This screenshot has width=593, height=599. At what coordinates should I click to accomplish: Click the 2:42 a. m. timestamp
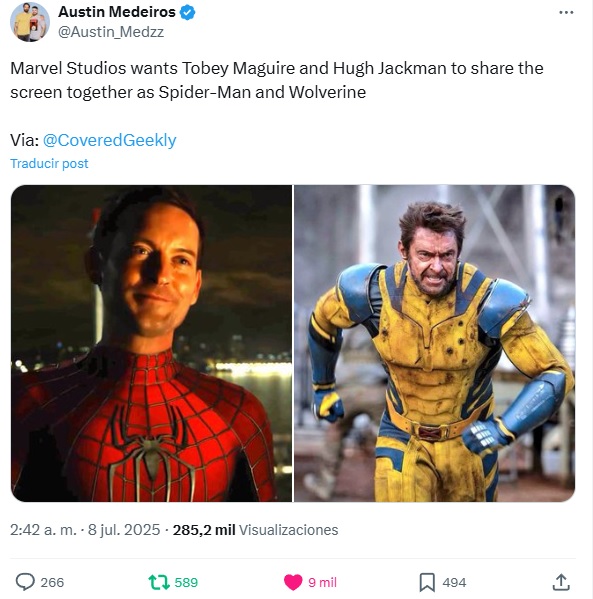tap(44, 530)
